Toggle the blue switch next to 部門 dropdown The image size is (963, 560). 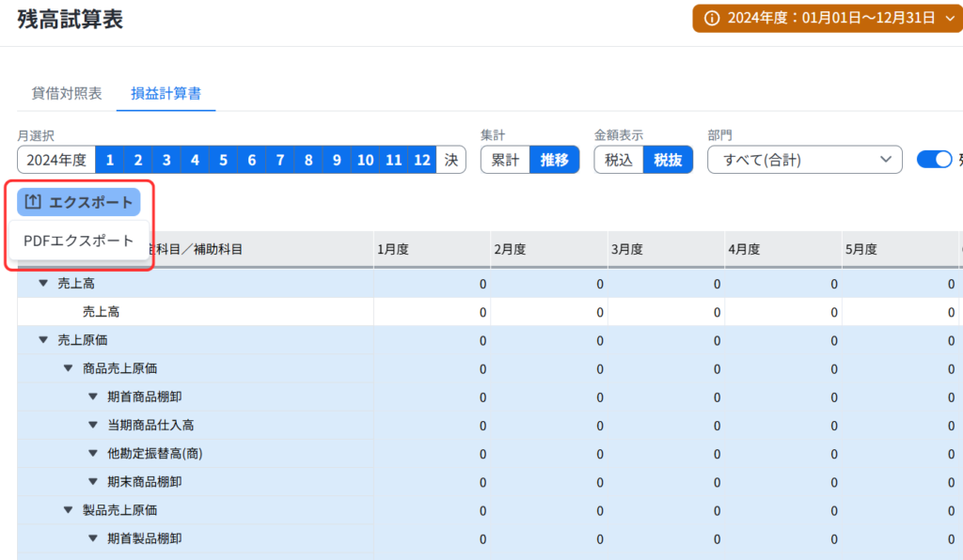coord(934,160)
